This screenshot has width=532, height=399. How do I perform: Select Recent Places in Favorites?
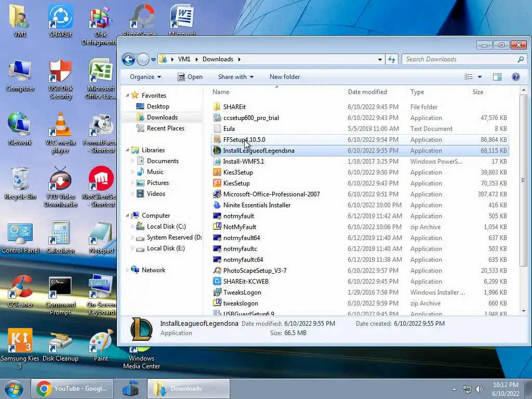166,128
